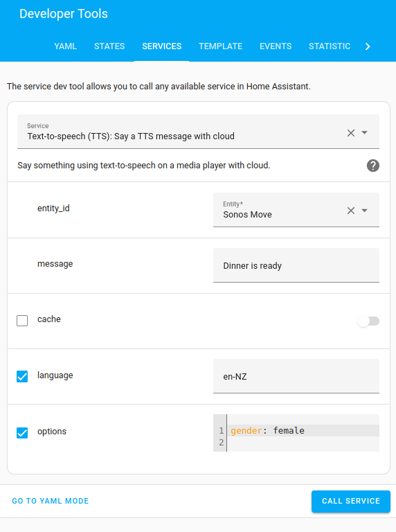Show more tabs with right chevron
Viewport: 396px width, 532px height.
(368, 46)
